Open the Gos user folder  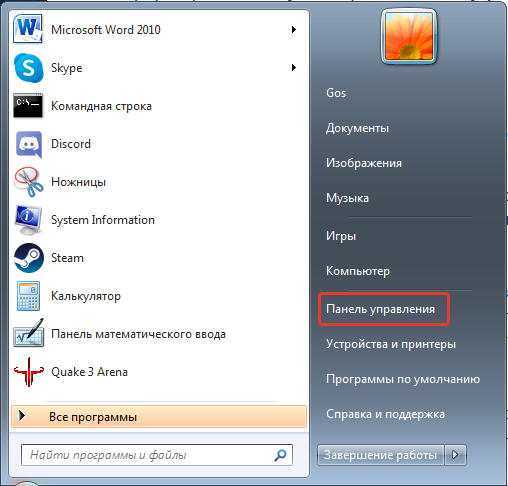[336, 93]
